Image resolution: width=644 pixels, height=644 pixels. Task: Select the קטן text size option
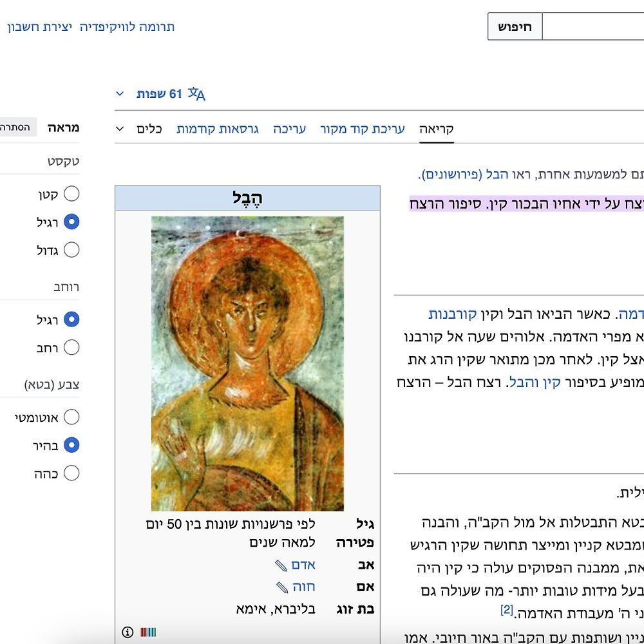pos(71,194)
